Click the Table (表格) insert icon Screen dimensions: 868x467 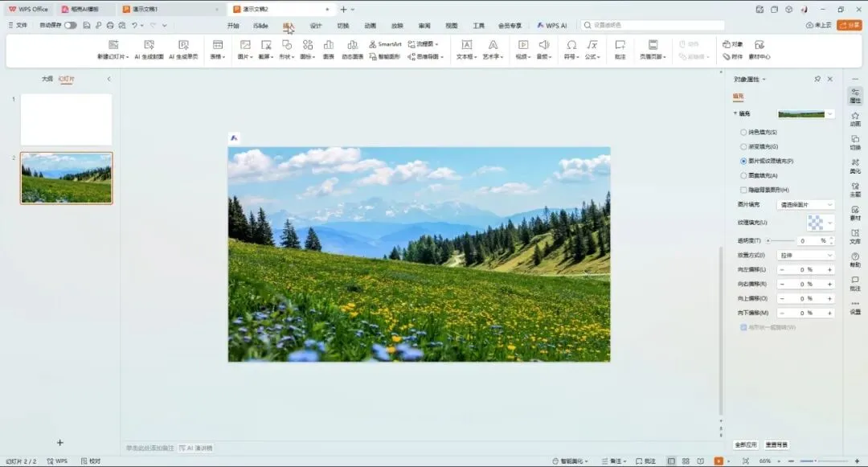[x=218, y=45]
